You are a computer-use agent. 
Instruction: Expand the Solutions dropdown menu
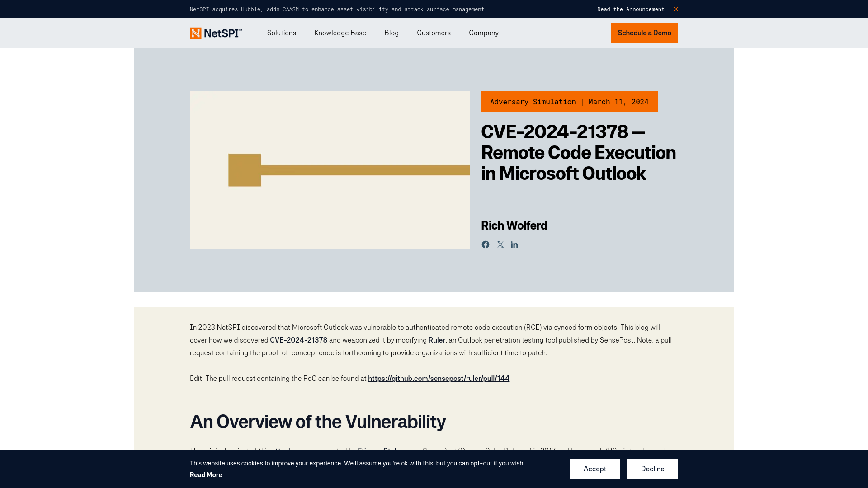(281, 33)
